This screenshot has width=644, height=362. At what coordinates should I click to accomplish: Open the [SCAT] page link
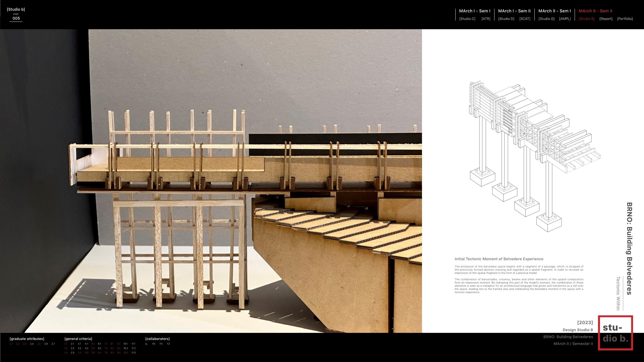[x=524, y=19]
